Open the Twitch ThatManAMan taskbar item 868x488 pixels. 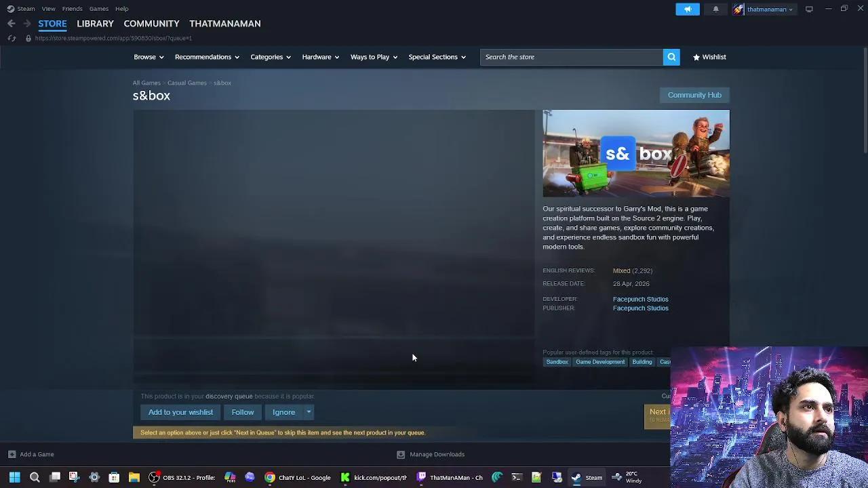[x=450, y=477]
